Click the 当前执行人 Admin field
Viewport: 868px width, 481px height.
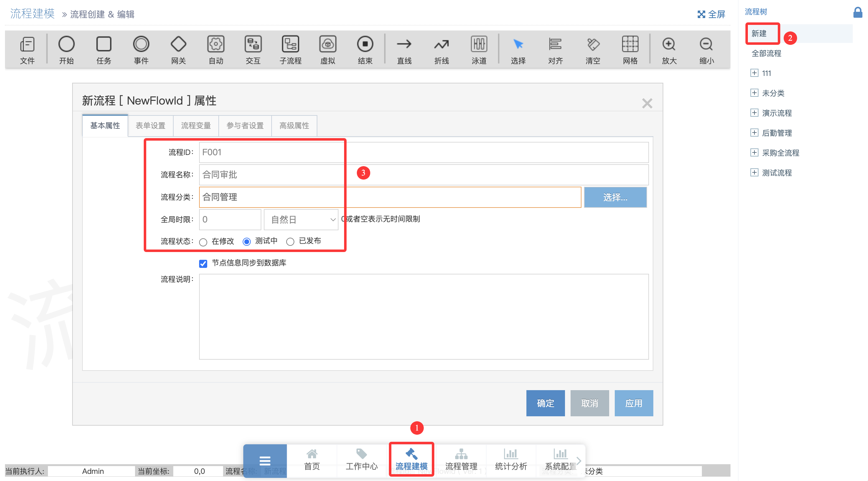click(x=92, y=471)
